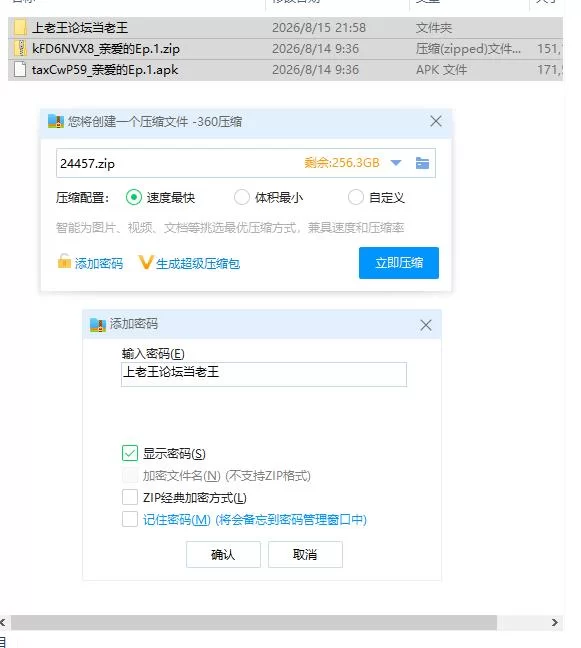
Task: Click the app icon in 添加密码 dialog title
Action: tap(98, 325)
